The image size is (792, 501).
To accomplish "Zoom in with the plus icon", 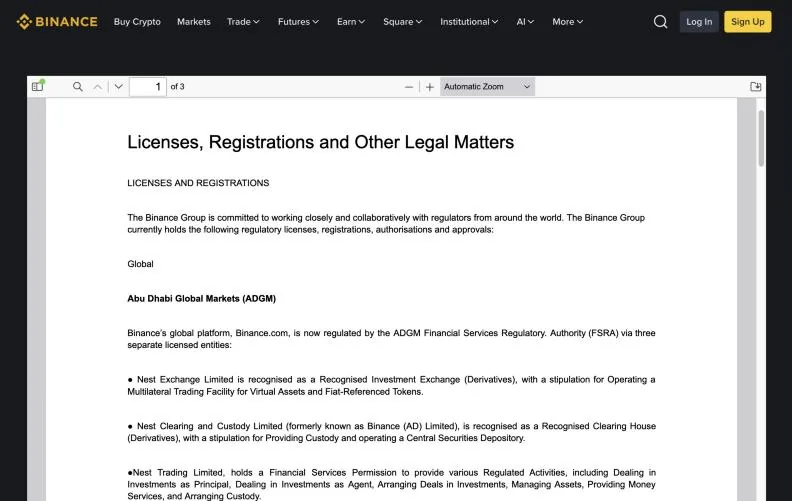I will coord(430,87).
